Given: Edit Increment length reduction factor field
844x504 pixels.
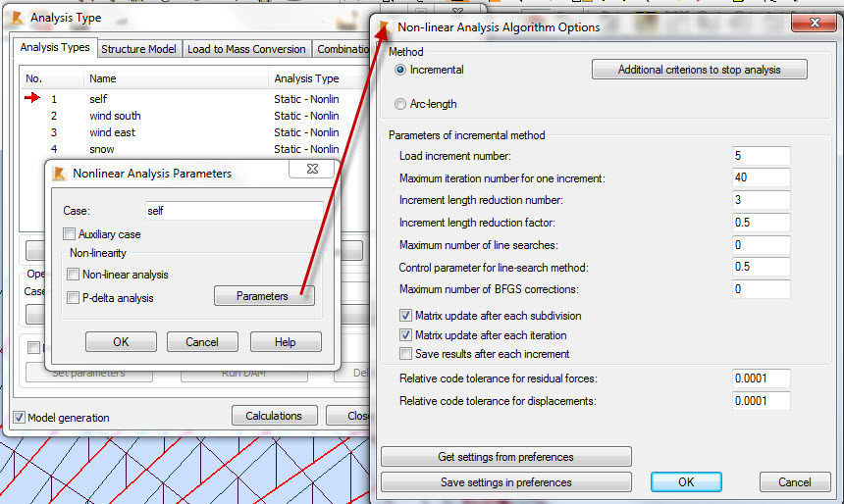Looking at the screenshot, I should pos(762,223).
